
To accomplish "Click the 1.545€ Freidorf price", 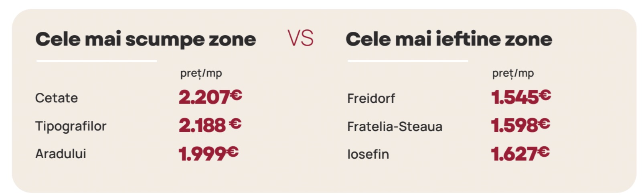I will (x=520, y=97).
